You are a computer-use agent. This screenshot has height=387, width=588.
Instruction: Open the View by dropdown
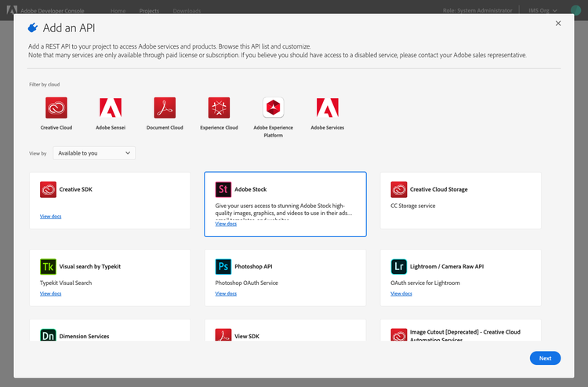pyautogui.click(x=94, y=153)
